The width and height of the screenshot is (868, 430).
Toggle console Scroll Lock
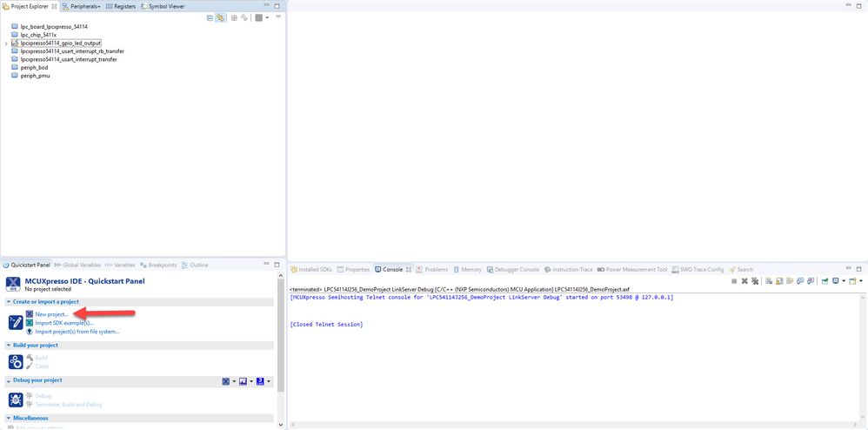click(x=779, y=281)
